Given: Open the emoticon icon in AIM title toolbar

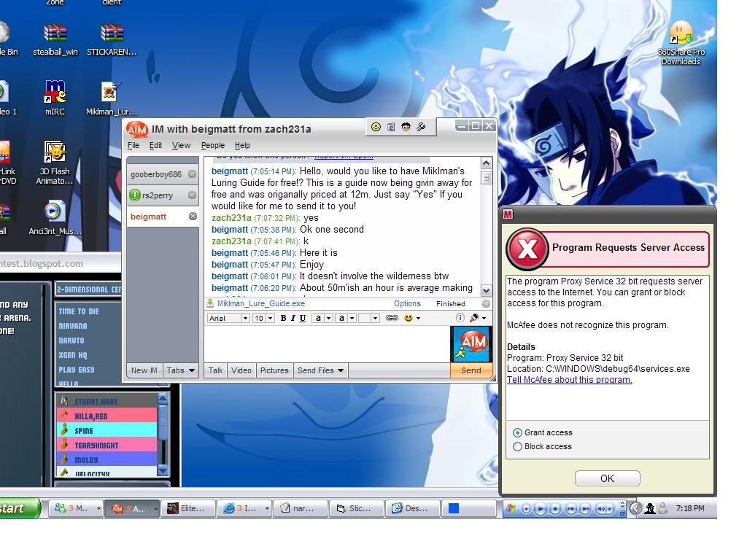Looking at the screenshot, I should coord(376,127).
